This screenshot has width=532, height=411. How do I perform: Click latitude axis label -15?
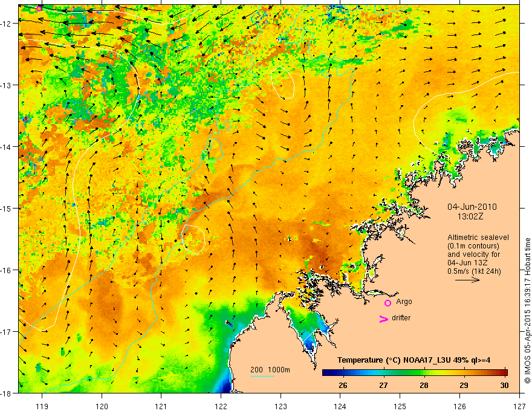click(x=7, y=208)
